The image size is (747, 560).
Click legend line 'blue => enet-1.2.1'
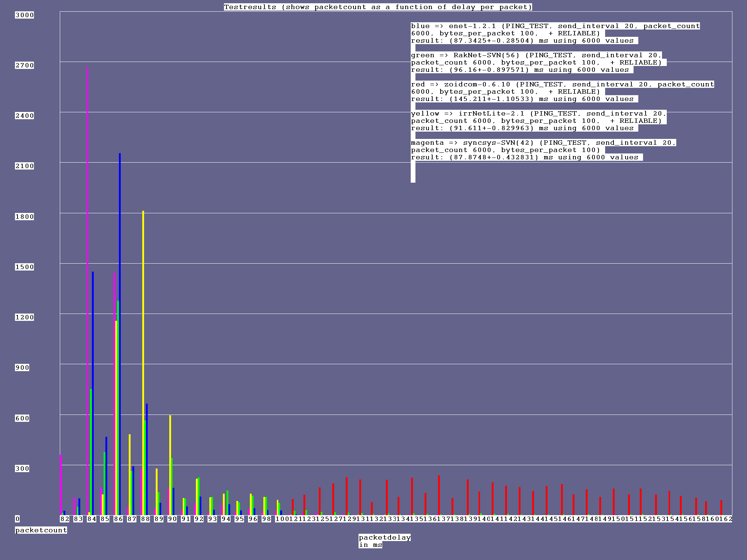coord(454,26)
